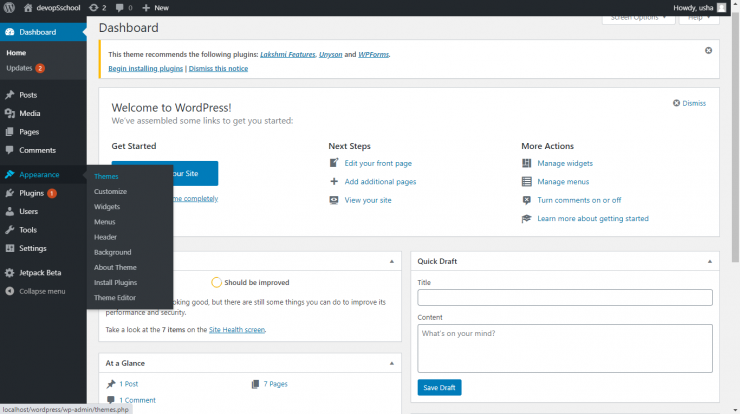Click the Quick Draft Title field

565,297
